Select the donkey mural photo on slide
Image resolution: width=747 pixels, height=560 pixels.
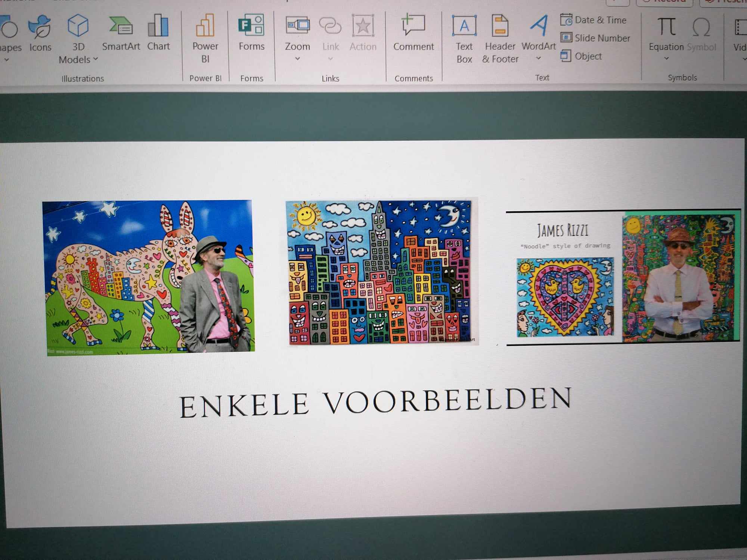(x=149, y=278)
